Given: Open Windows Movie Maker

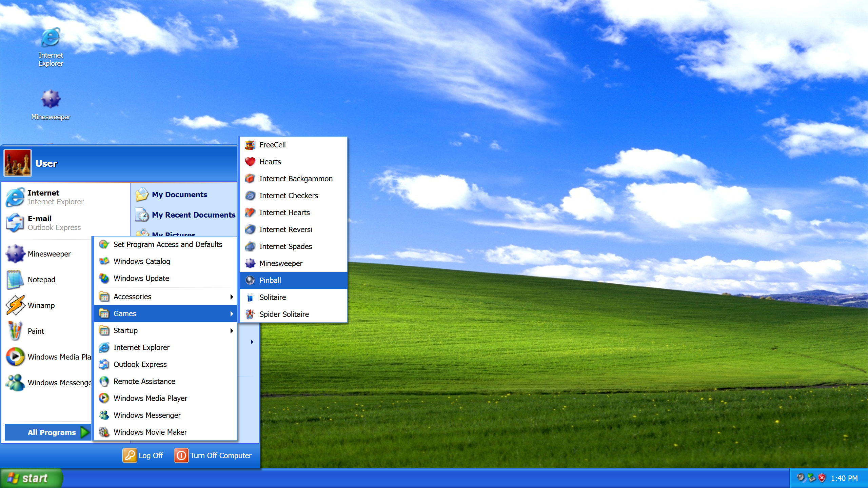Looking at the screenshot, I should click(165, 432).
